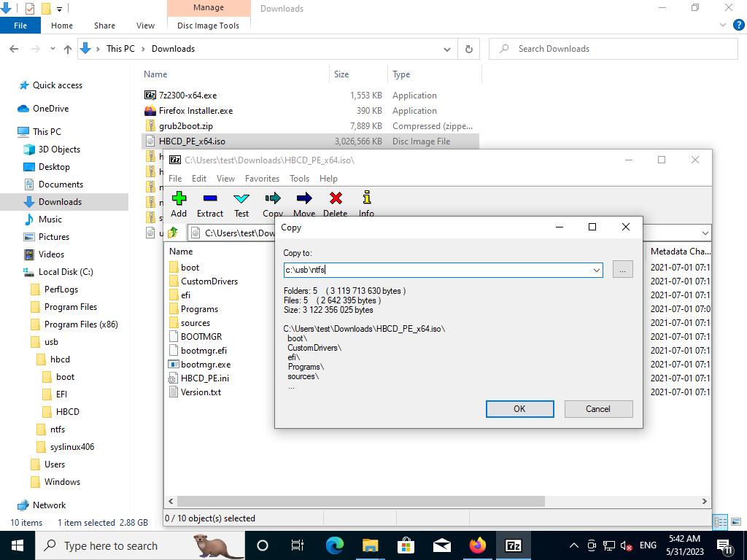Click the Test archive icon
The width and height of the screenshot is (747, 560).
click(241, 203)
